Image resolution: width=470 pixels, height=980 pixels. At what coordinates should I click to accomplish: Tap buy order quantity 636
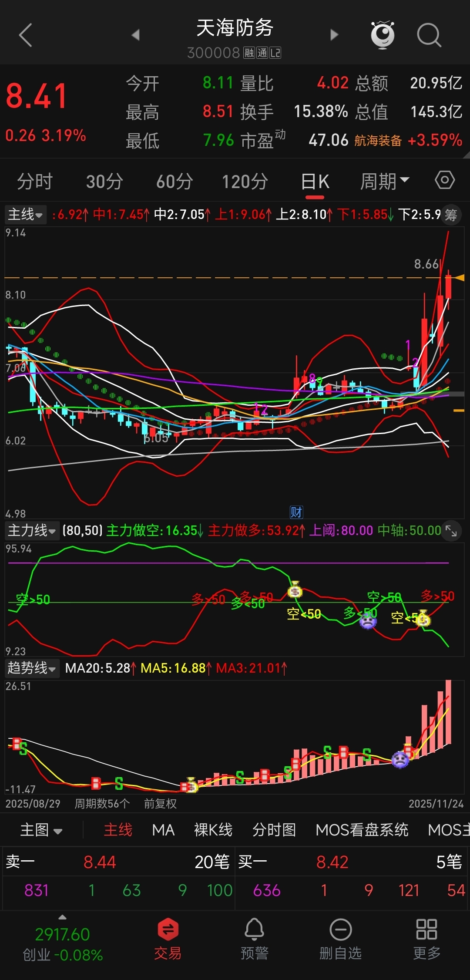[266, 890]
